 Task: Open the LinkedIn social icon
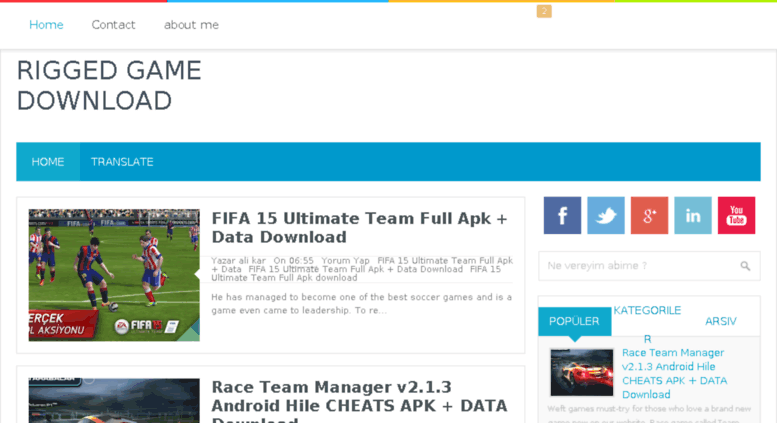click(693, 215)
